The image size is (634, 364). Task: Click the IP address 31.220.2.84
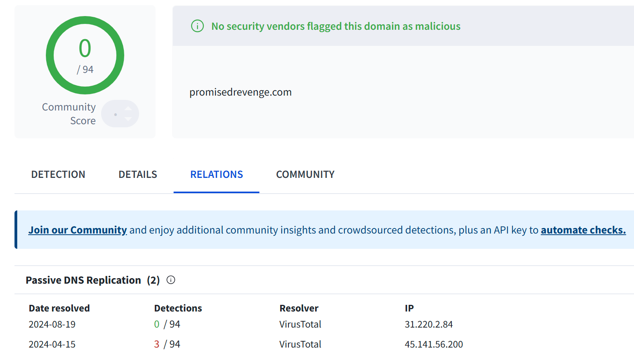click(x=429, y=324)
